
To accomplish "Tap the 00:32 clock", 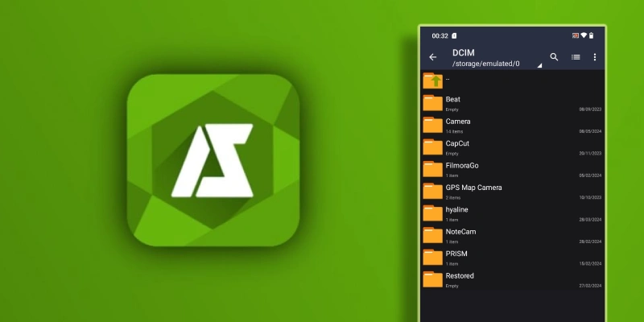I will [440, 35].
